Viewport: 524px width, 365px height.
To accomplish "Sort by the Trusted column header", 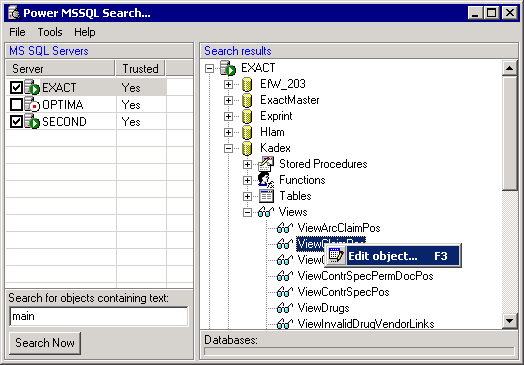I will click(x=140, y=69).
